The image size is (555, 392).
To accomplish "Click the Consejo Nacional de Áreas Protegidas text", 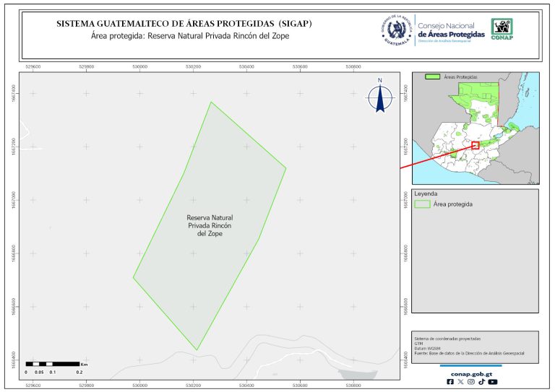I will click(451, 30).
